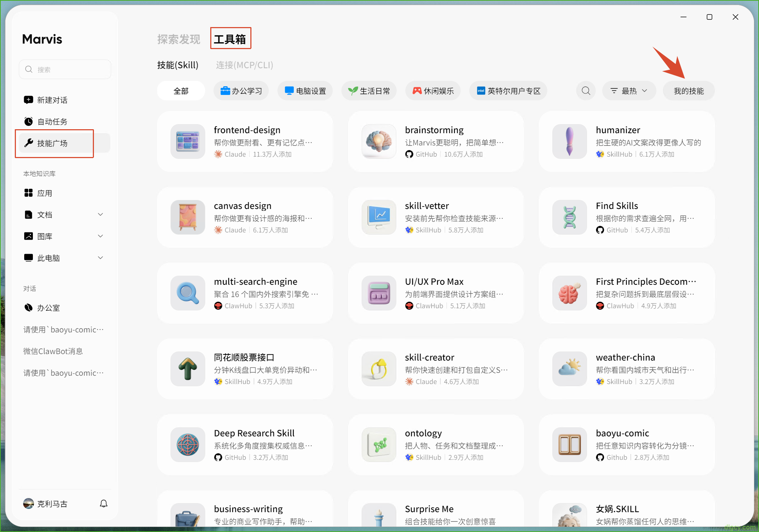Open the 同花顺股票接口 arrow icon
759x532 pixels.
coord(188,369)
